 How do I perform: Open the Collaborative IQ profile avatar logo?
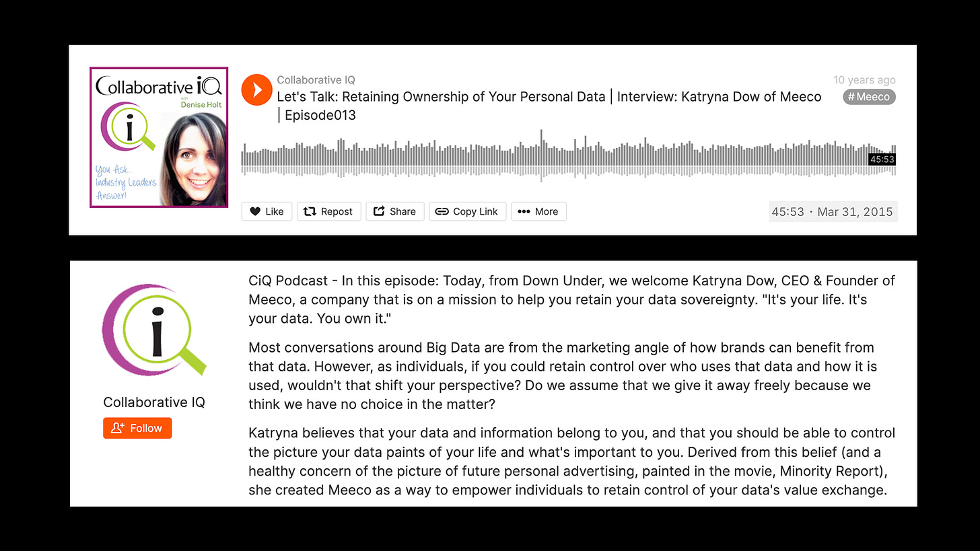154,330
